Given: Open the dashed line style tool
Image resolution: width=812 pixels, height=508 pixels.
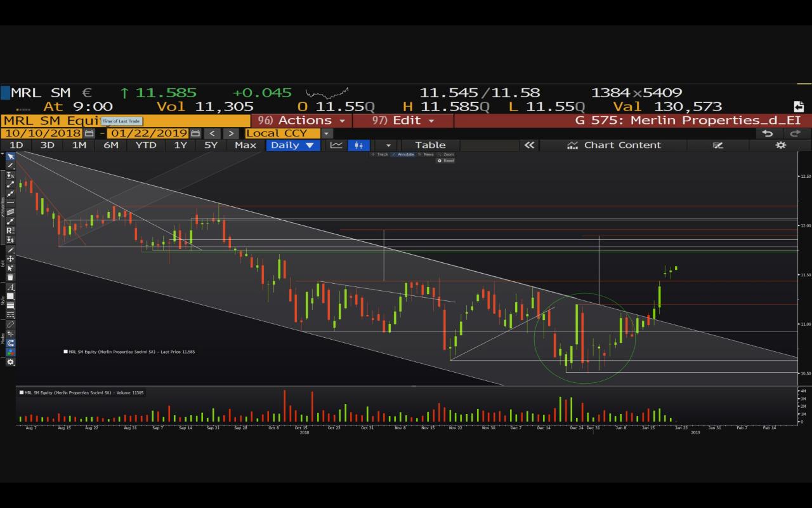Looking at the screenshot, I should (10, 315).
